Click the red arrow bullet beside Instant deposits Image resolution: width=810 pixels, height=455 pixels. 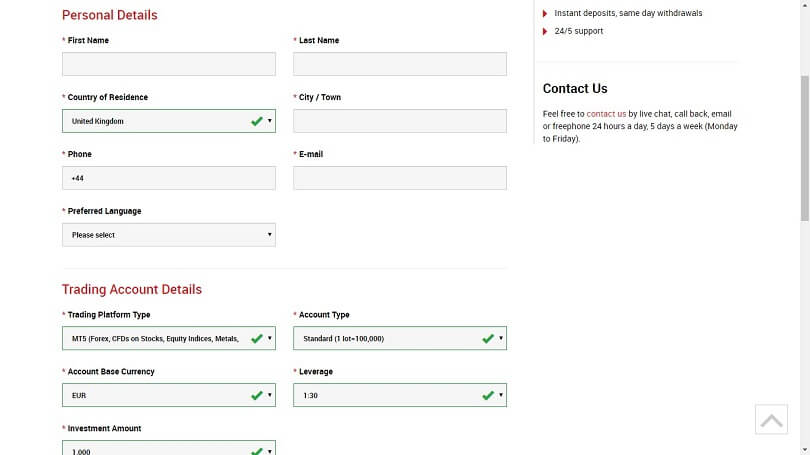pyautogui.click(x=545, y=13)
